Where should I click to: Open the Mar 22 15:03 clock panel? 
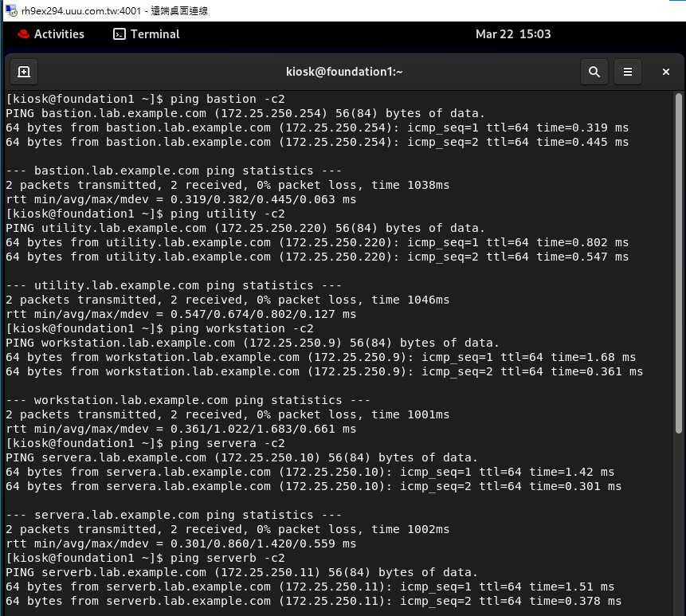pos(513,34)
